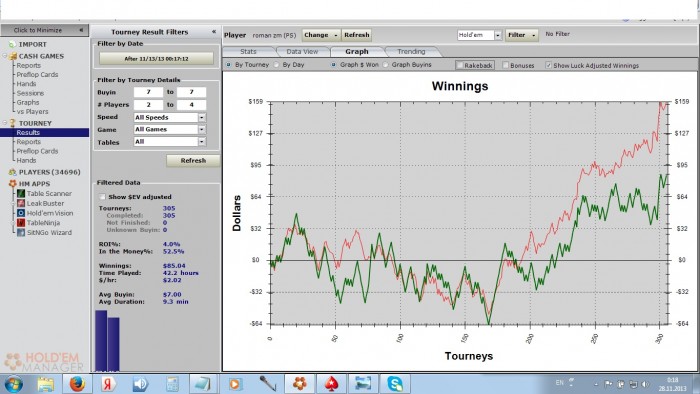Uncheck Show Luck Adjusted Winnings

[548, 65]
